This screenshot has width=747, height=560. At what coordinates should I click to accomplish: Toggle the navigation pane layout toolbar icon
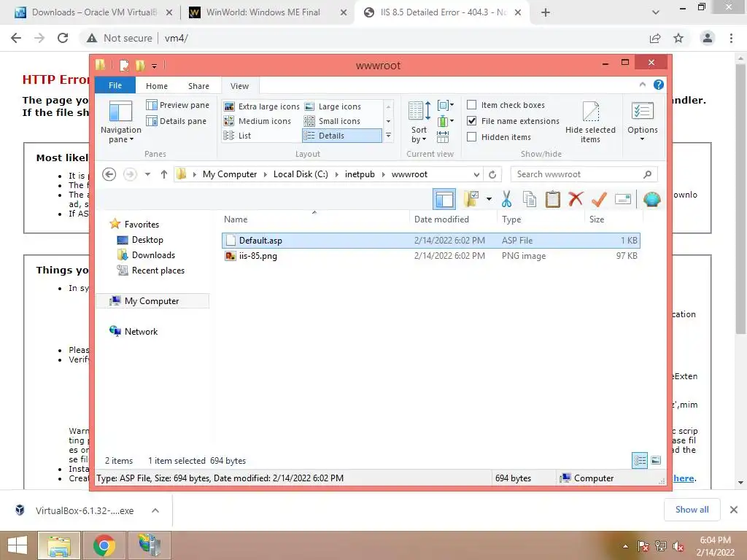click(x=444, y=199)
